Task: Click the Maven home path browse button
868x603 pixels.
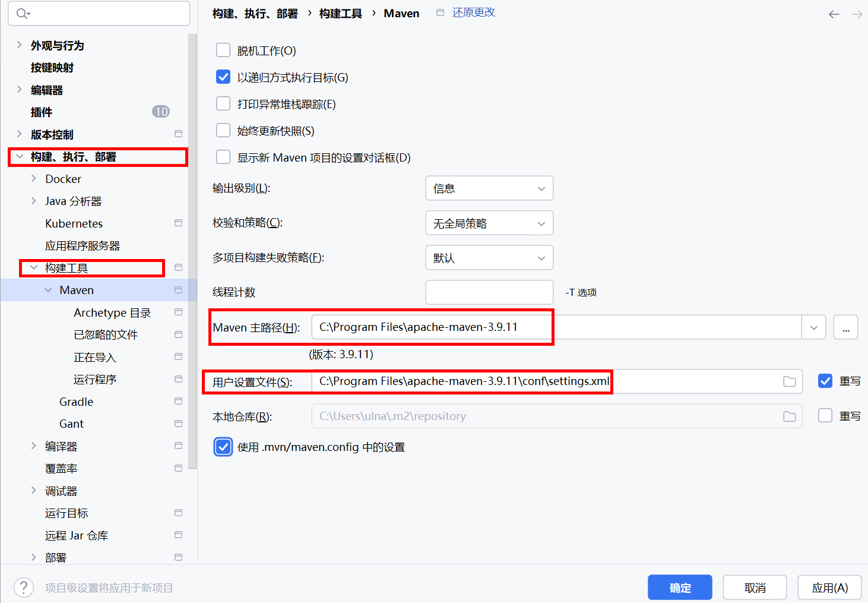Action: tap(845, 327)
